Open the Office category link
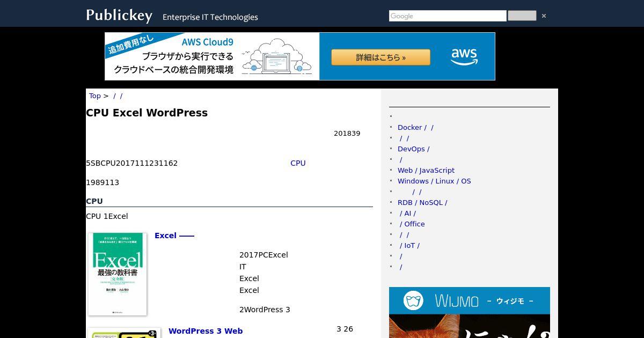This screenshot has height=338, width=644. point(412,224)
